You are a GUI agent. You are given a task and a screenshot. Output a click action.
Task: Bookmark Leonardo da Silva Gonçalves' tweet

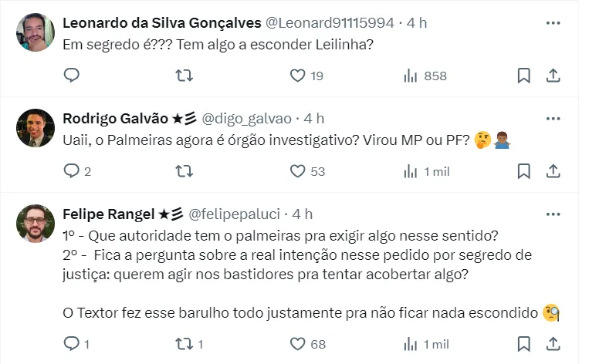point(523,76)
